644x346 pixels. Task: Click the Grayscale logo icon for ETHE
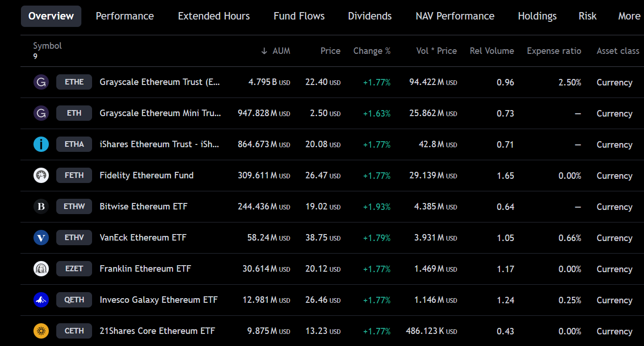41,82
